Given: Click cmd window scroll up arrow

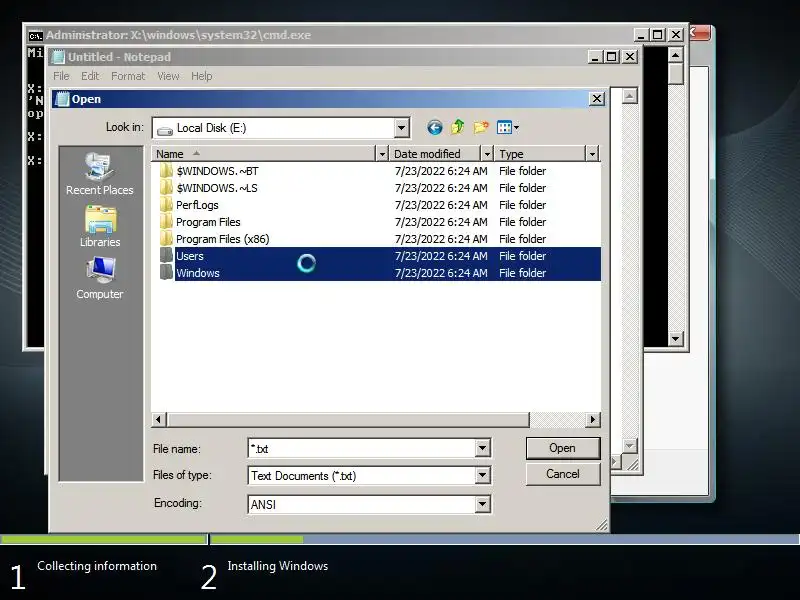Looking at the screenshot, I should (676, 55).
